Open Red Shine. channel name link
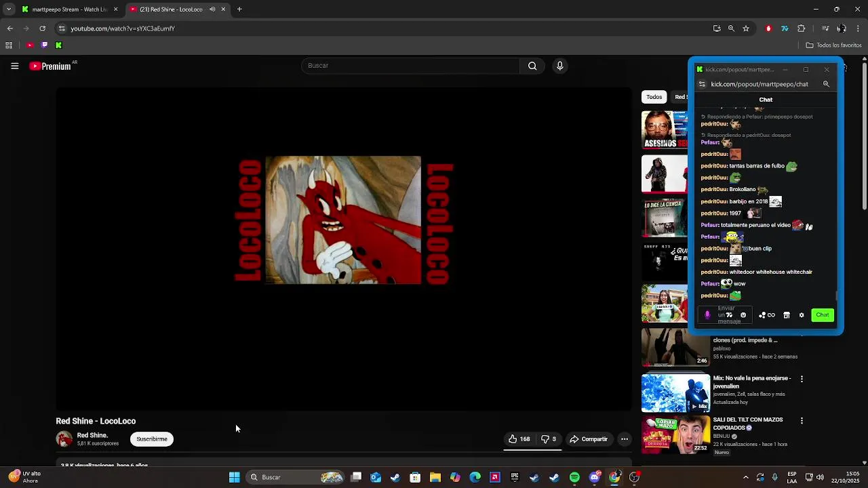The width and height of the screenshot is (868, 488). (92, 435)
